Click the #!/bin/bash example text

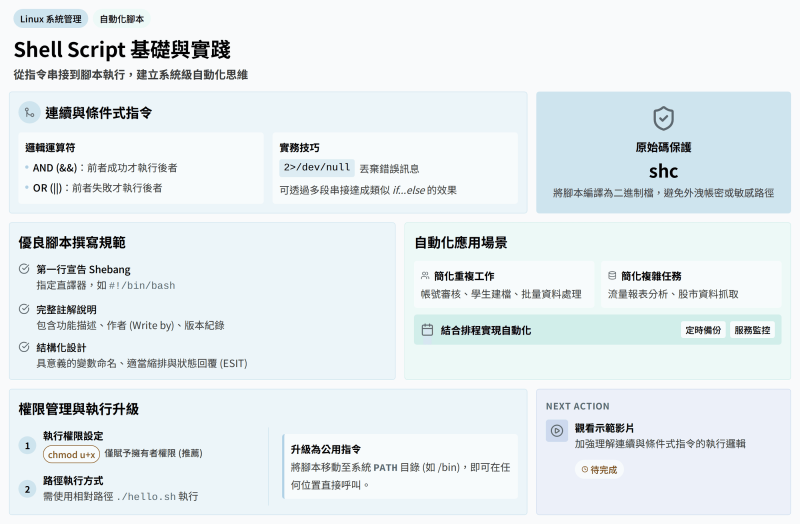point(142,285)
